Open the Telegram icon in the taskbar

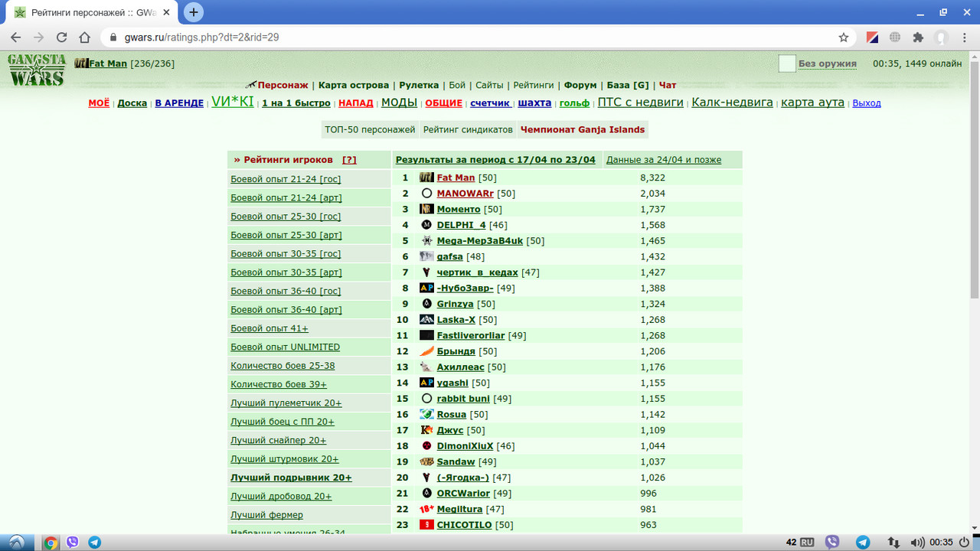(x=95, y=543)
